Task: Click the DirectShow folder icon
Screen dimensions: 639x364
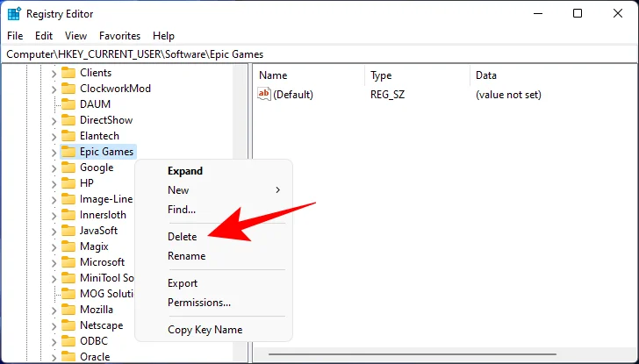Action: pos(68,120)
